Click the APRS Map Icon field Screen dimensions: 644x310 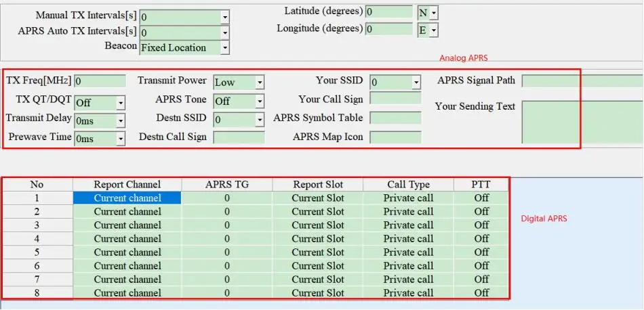[x=395, y=137]
